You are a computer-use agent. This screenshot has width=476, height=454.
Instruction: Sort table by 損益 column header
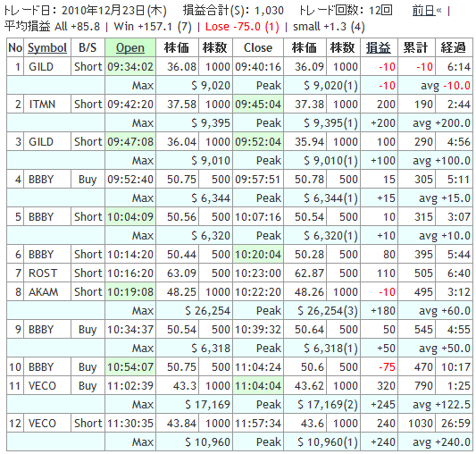379,47
